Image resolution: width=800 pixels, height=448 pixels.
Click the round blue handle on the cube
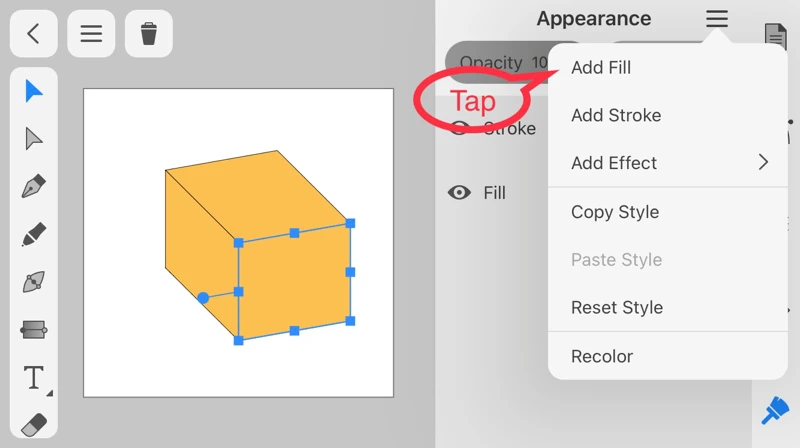[x=203, y=298]
